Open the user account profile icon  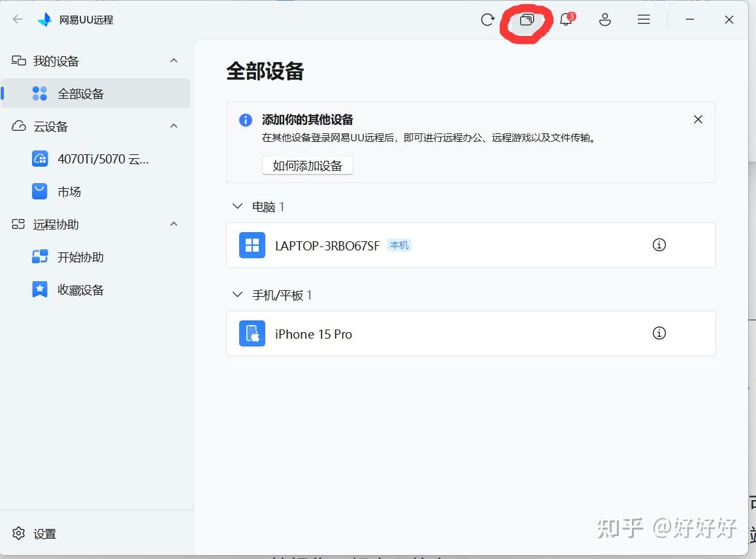tap(604, 20)
